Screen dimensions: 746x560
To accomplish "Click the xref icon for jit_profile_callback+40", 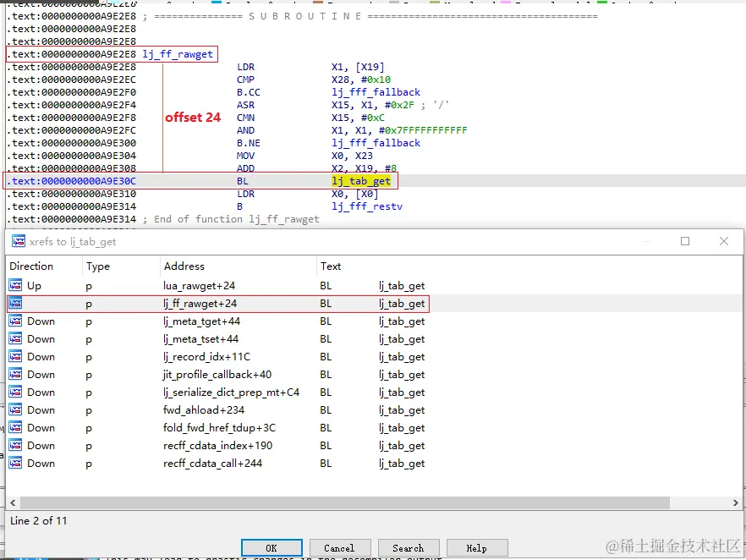I will point(15,375).
